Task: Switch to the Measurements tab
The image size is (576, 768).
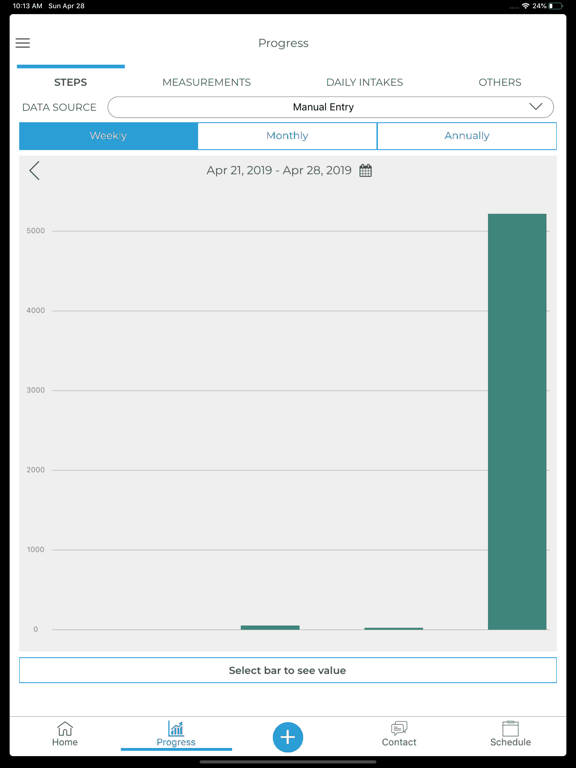Action: [206, 82]
